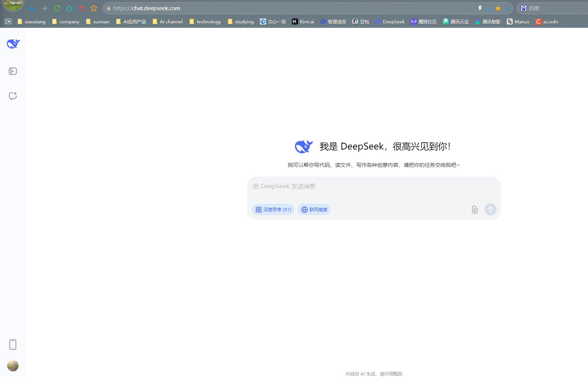588x377 pixels.
Task: Click the 我是 DeepSeek，很高兴见到你! heading
Action: [x=385, y=147]
